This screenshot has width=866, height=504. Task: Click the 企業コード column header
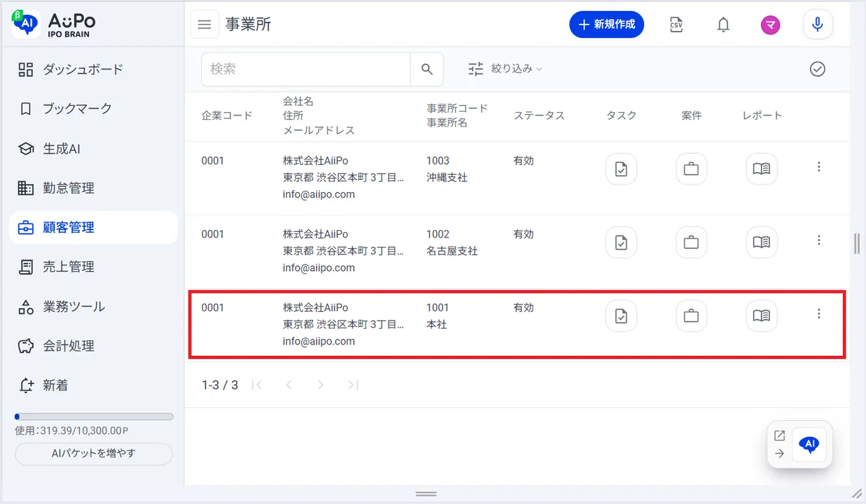click(x=227, y=116)
